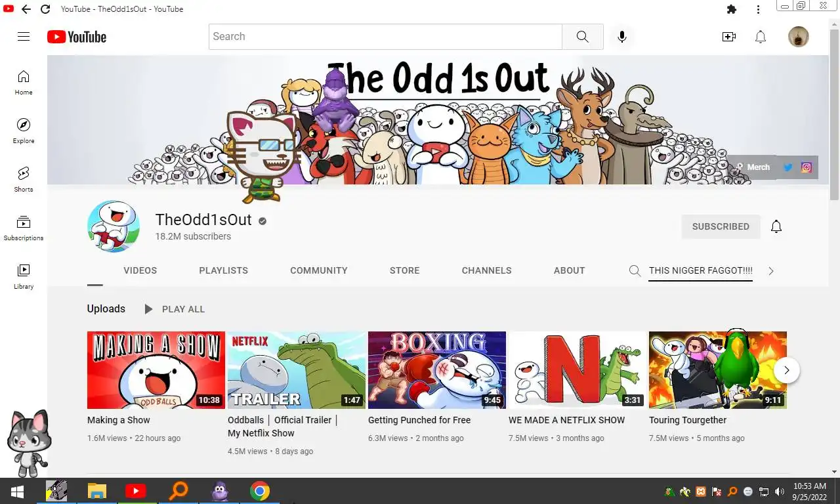
Task: Click the Uploads section heading
Action: tap(106, 308)
